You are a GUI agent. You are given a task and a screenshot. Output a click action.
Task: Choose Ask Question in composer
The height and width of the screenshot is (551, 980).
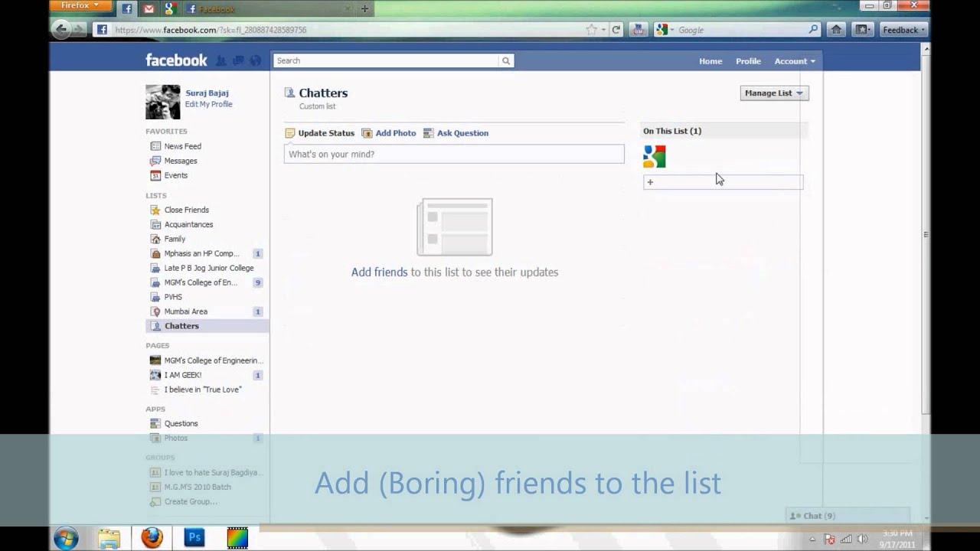pyautogui.click(x=456, y=133)
